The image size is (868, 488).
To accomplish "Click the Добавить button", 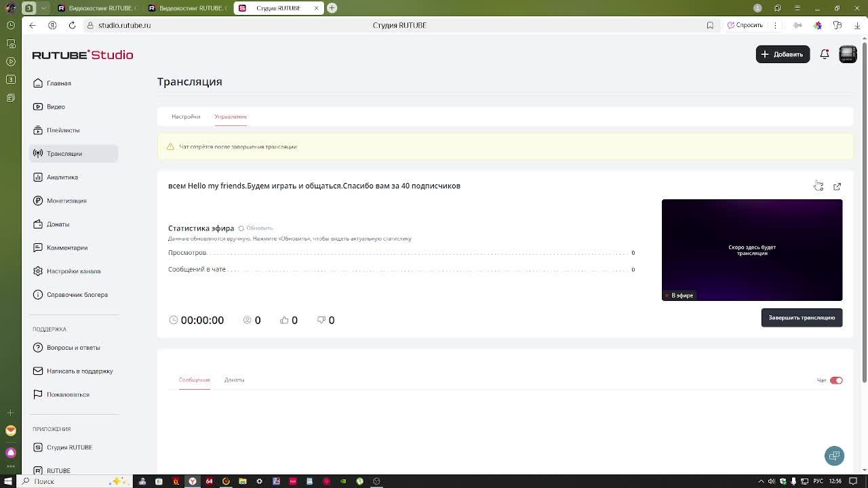I will tap(783, 54).
